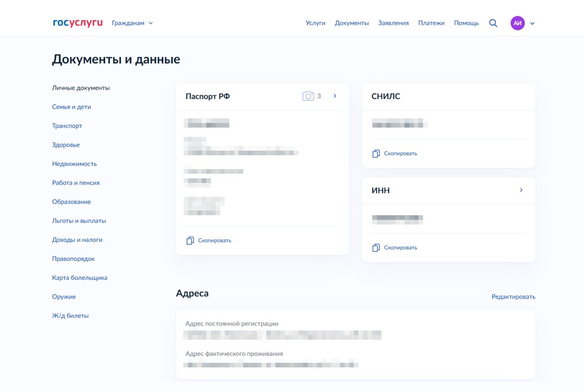Viewport: 584px width, 392px height.
Task: Click Редактировать next to Адреса
Action: (x=513, y=297)
